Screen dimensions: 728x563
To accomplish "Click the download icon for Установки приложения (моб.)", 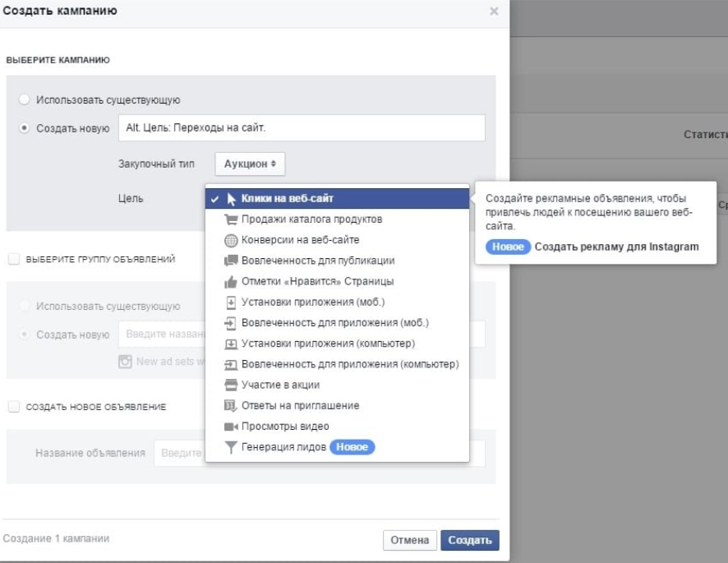I will coord(231,302).
